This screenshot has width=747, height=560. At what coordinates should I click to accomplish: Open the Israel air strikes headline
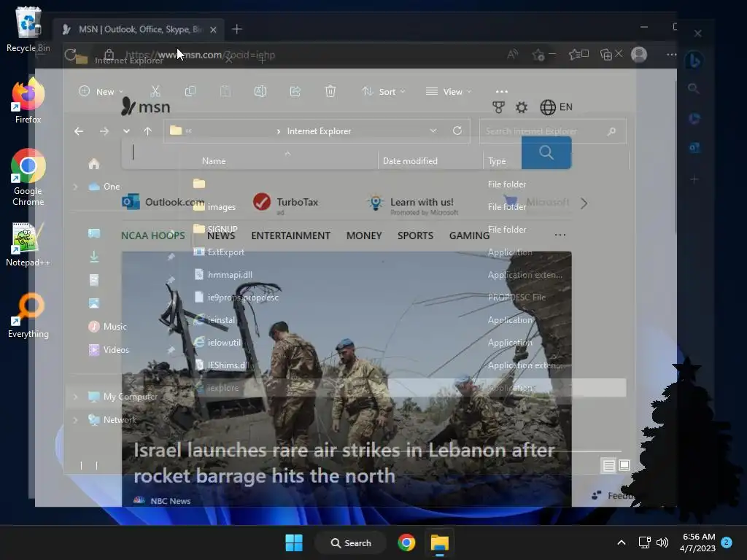click(344, 463)
